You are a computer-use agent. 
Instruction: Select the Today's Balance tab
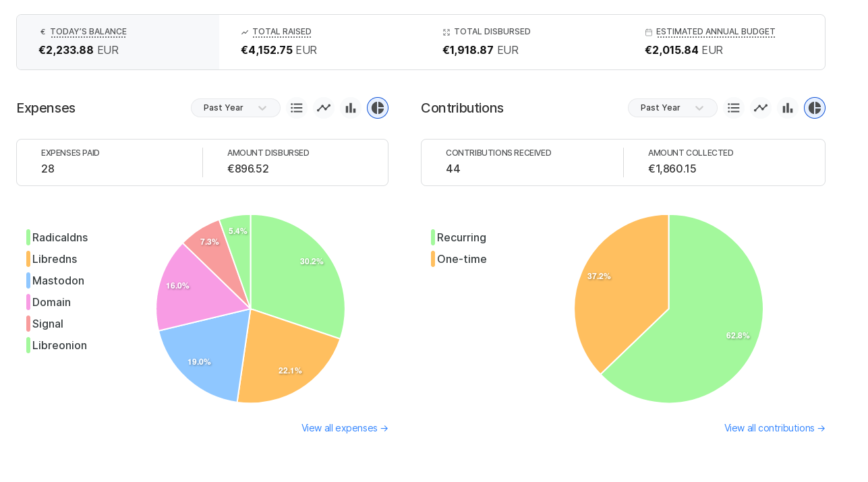point(118,42)
